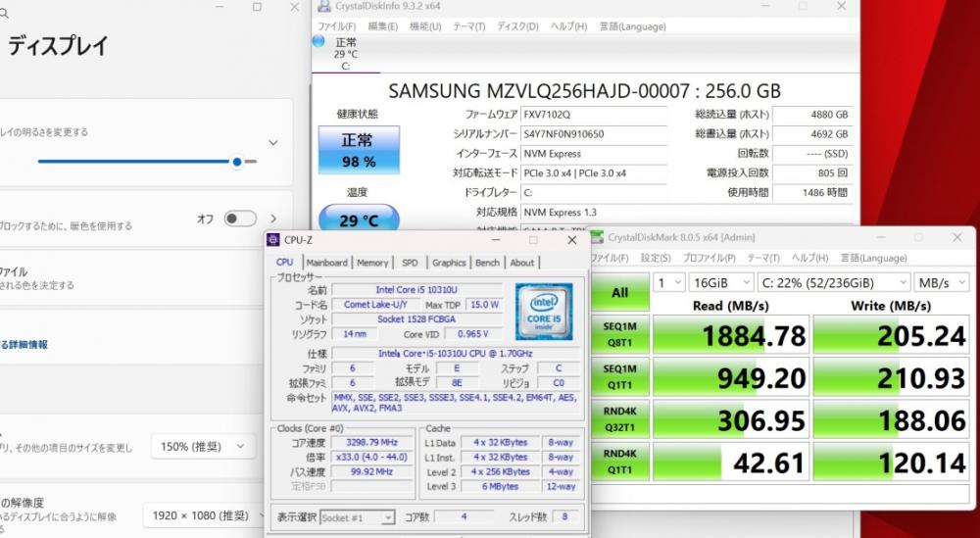This screenshot has height=538, width=980.
Task: Click the 4692 GB total host writes value
Action: tap(812, 133)
